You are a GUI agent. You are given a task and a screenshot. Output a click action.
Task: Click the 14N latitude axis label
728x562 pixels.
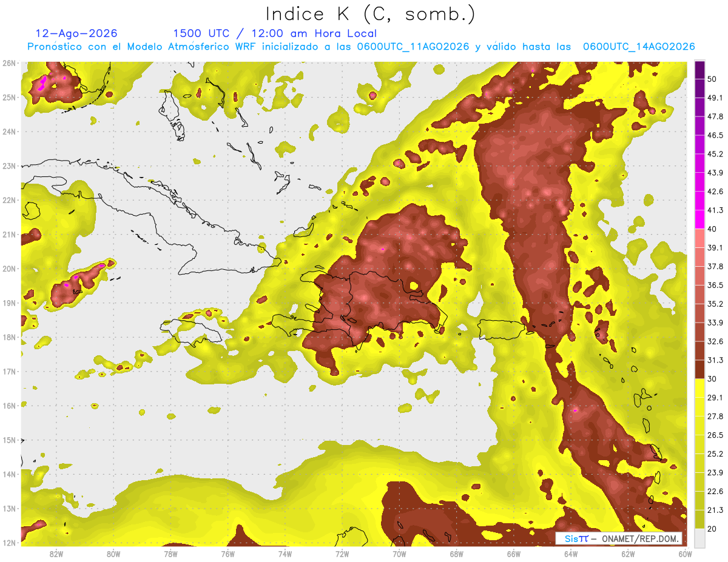(8, 474)
